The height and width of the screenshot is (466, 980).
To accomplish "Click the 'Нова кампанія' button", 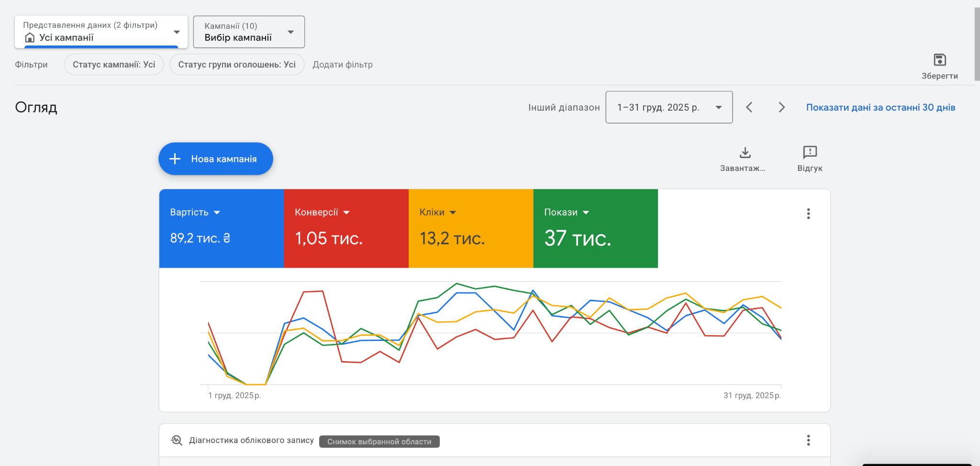I will point(216,159).
